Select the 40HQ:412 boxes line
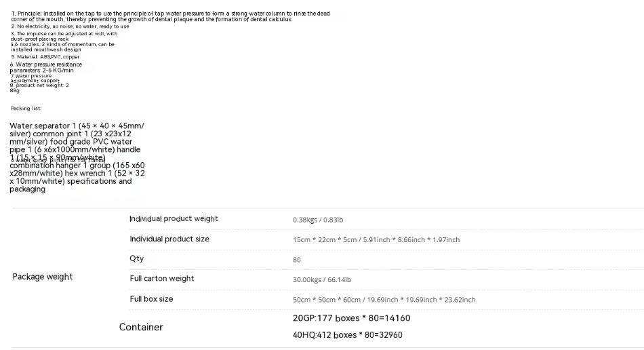The height and width of the screenshot is (350, 644). pyautogui.click(x=348, y=335)
